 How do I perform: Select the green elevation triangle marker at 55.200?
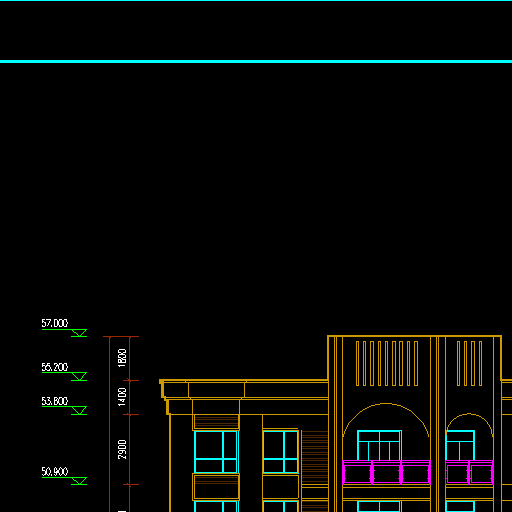79,377
